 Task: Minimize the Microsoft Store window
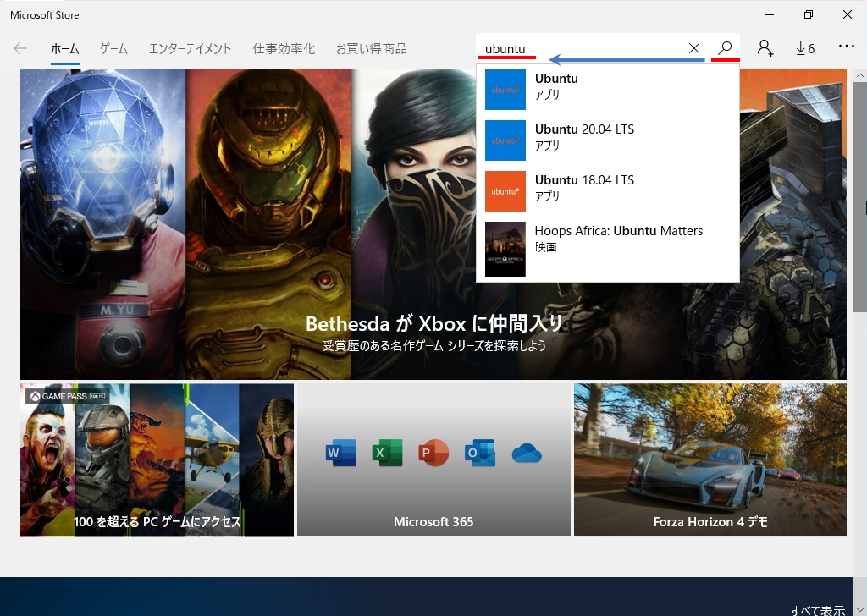click(770, 15)
